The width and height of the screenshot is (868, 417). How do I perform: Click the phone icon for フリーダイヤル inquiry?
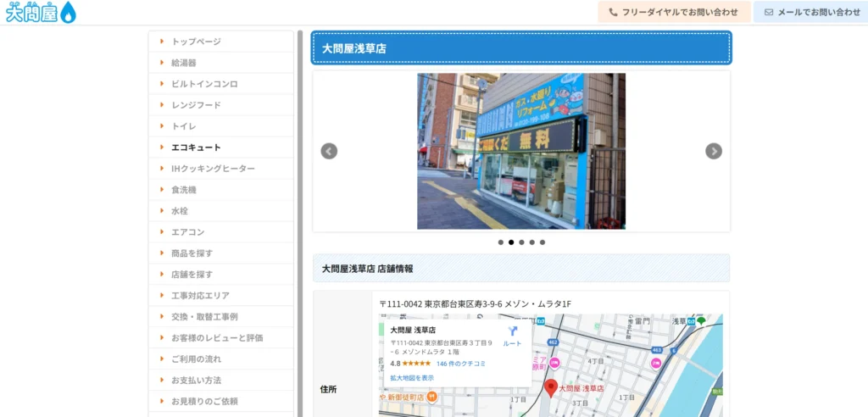(x=613, y=13)
